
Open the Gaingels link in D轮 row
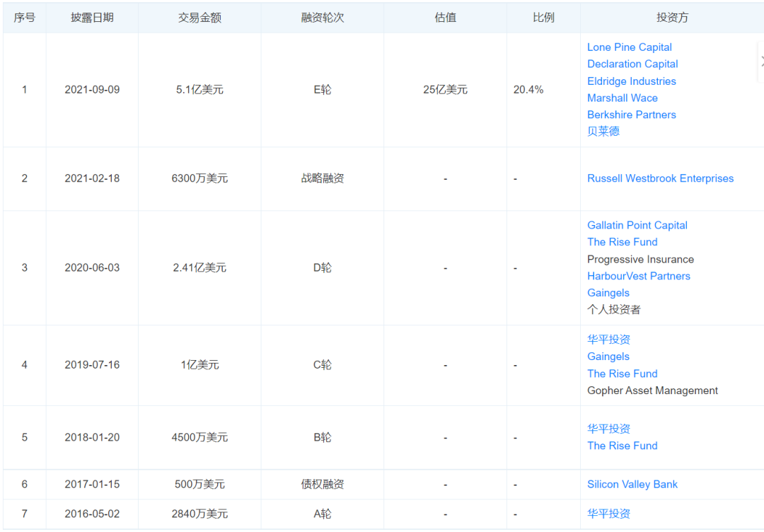608,293
